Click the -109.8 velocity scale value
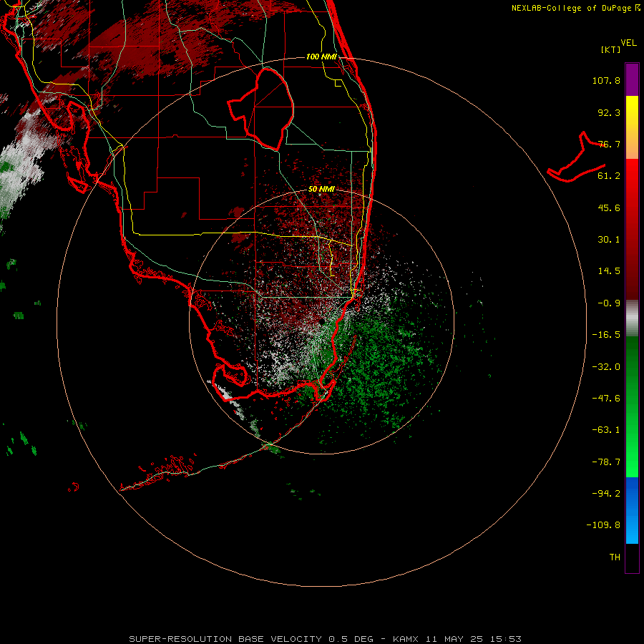 [603, 525]
